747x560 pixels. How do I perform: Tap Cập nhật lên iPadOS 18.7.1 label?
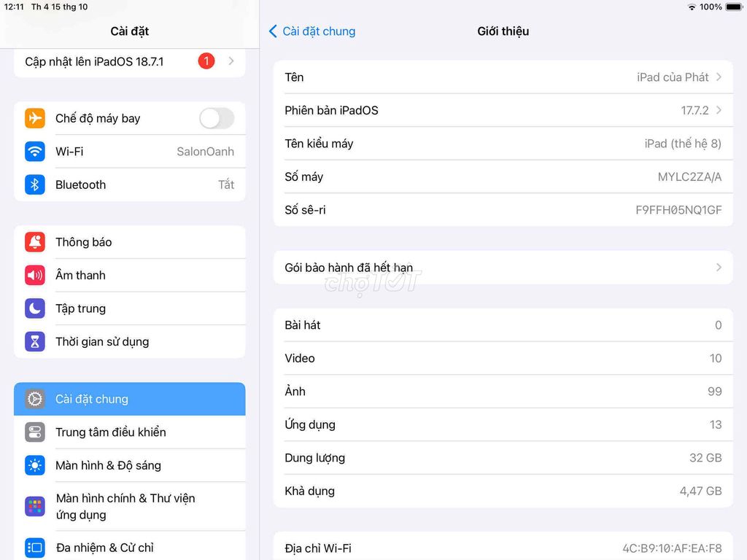coord(94,62)
